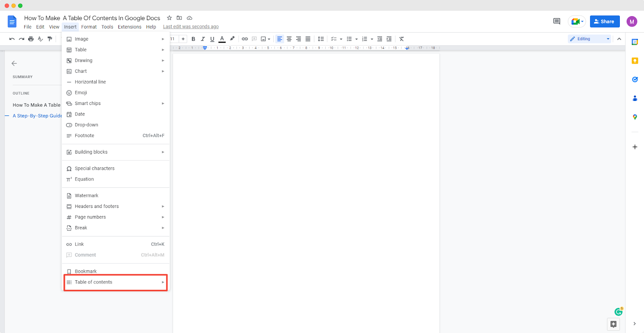Click the blue Share button
644x333 pixels.
click(x=605, y=21)
